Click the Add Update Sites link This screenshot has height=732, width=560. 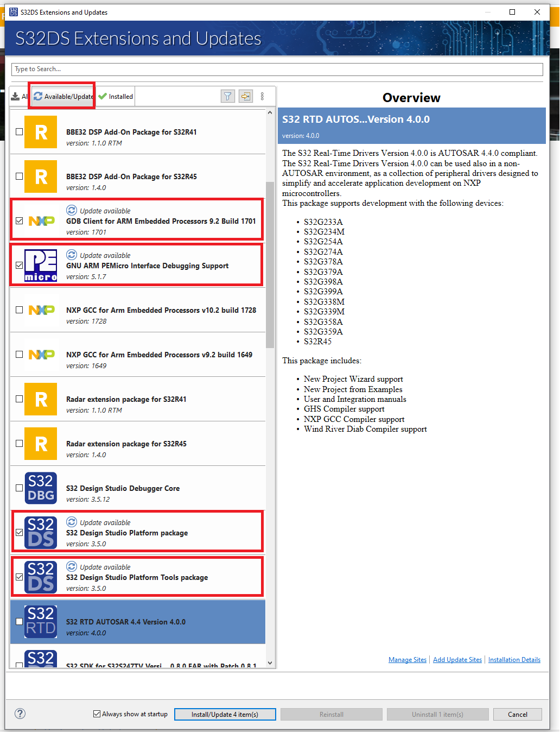457,660
